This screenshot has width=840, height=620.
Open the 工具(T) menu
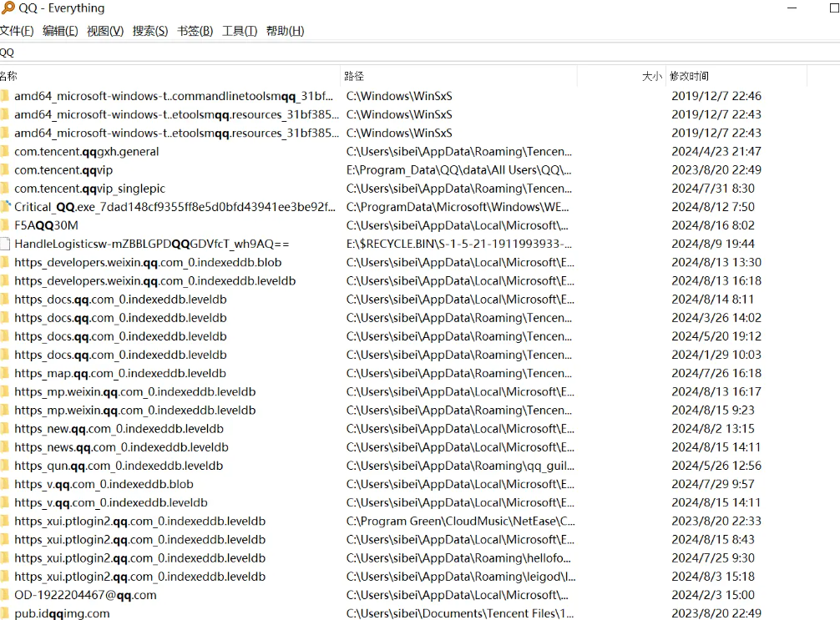point(240,31)
